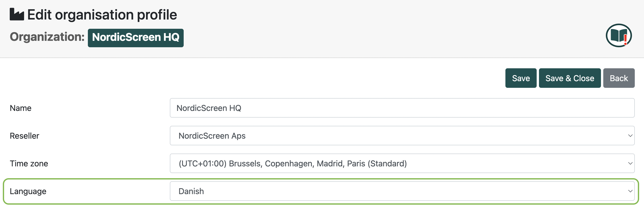
Task: Click the red exclamation alert on book icon
Action: click(626, 40)
